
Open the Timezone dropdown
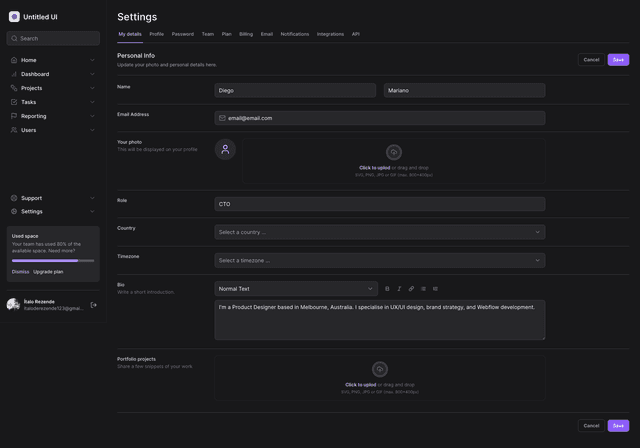[x=380, y=260]
